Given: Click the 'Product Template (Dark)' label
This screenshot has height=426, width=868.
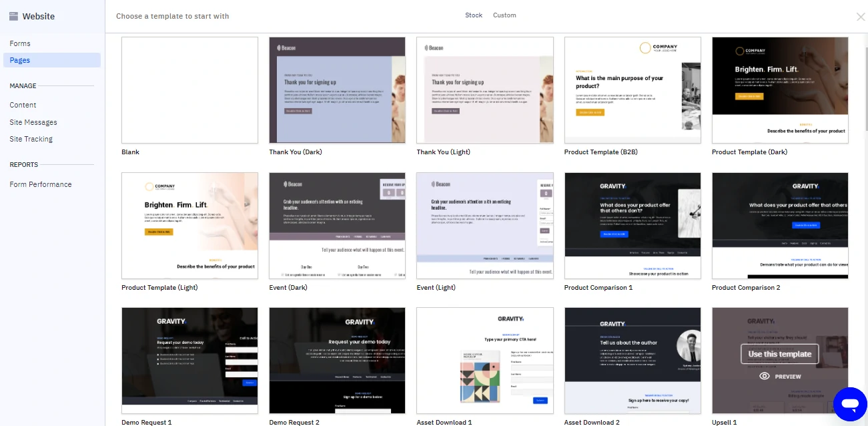Looking at the screenshot, I should (749, 152).
